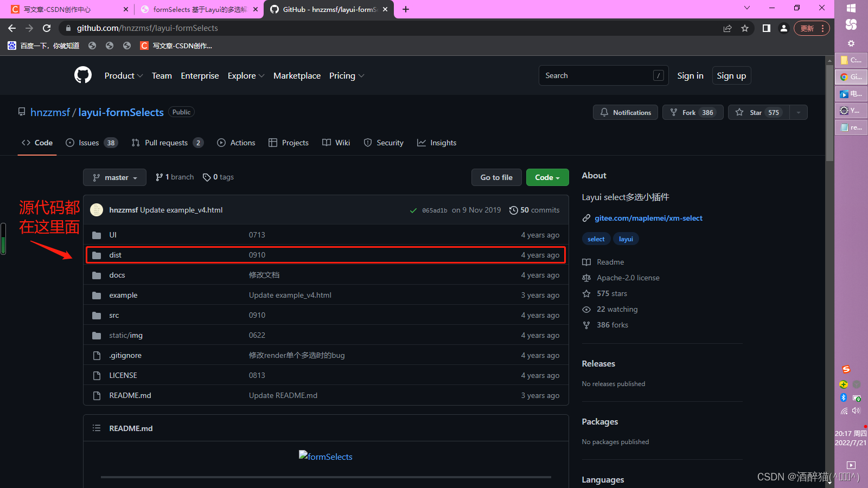Click the Sogou input method tray icon

coord(846,369)
